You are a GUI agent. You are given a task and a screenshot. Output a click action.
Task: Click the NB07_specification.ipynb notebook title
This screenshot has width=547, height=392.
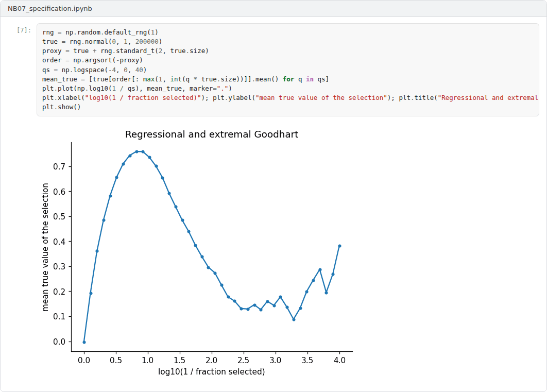pyautogui.click(x=50, y=8)
